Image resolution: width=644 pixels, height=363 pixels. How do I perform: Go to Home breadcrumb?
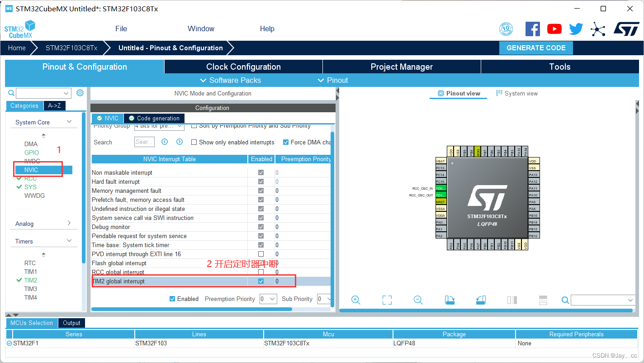[x=17, y=48]
